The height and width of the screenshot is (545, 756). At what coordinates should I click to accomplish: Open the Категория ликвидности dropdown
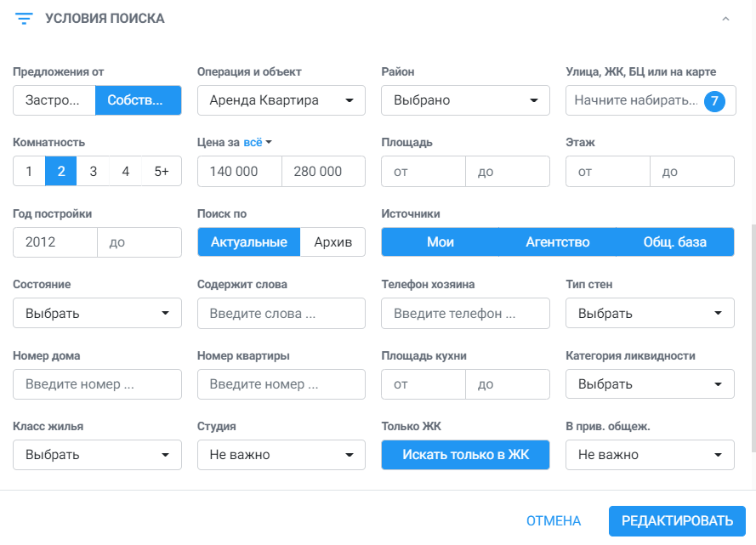click(650, 384)
